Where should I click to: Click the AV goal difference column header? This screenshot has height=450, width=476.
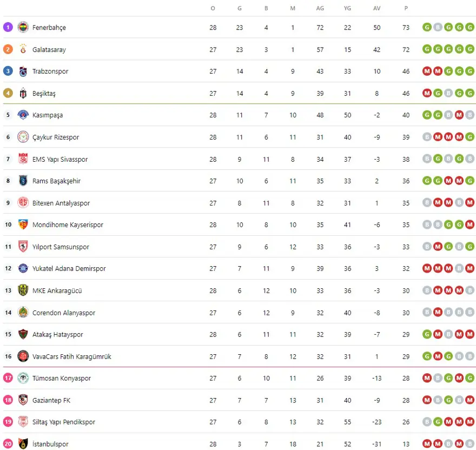pos(377,8)
